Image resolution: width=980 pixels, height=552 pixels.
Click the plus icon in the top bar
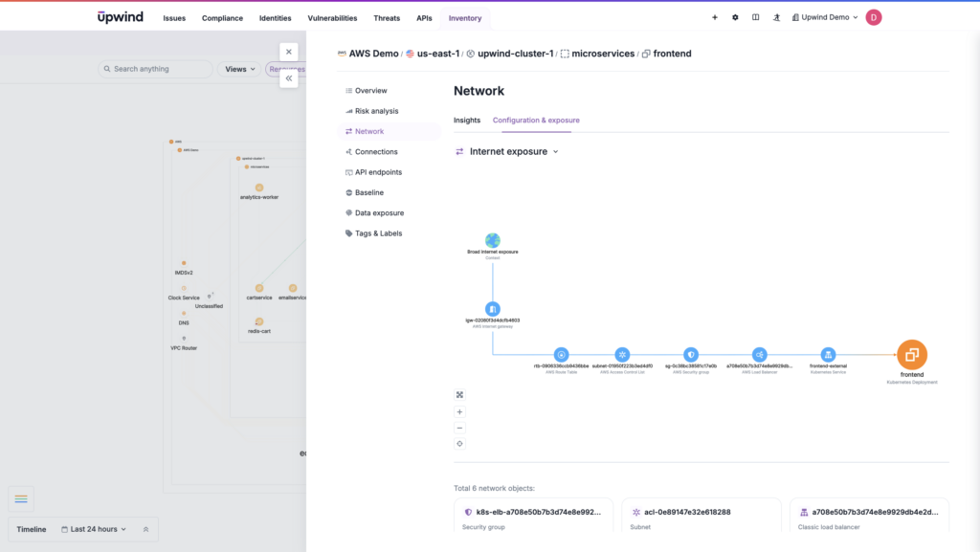point(714,16)
